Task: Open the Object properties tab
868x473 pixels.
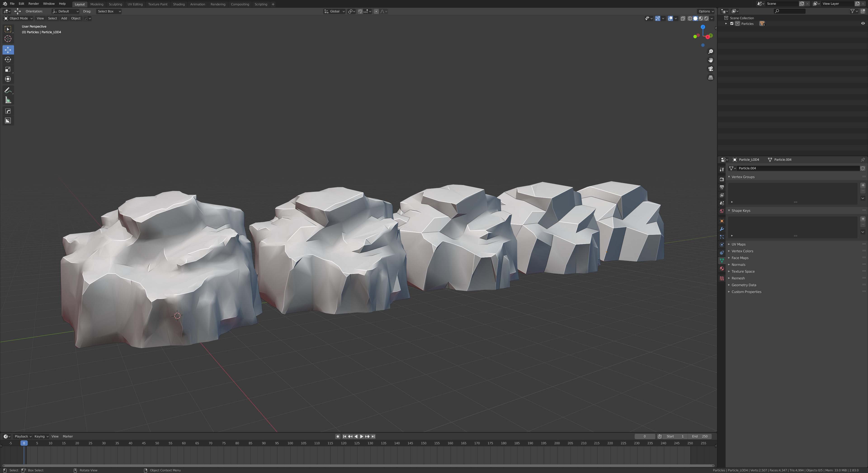Action: tap(722, 221)
